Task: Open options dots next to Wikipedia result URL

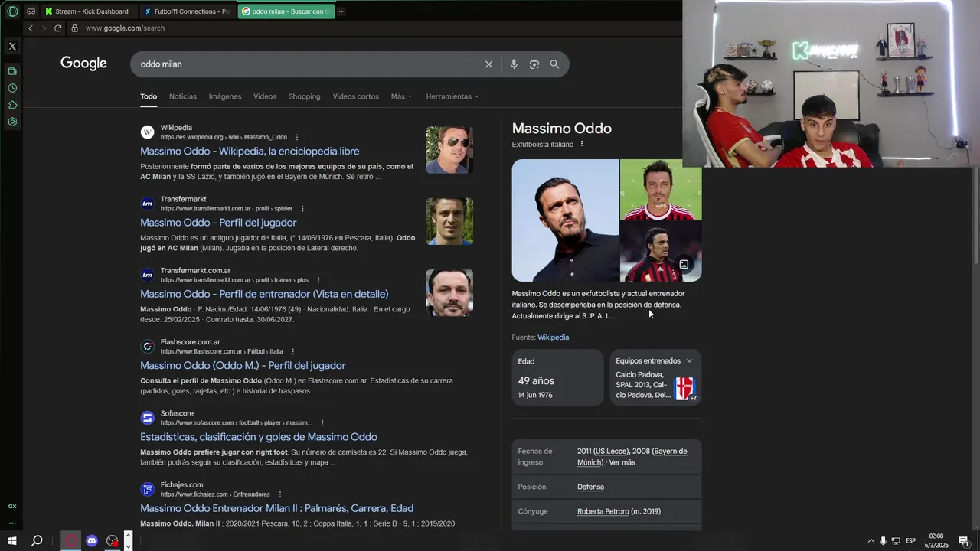Action: (x=297, y=138)
